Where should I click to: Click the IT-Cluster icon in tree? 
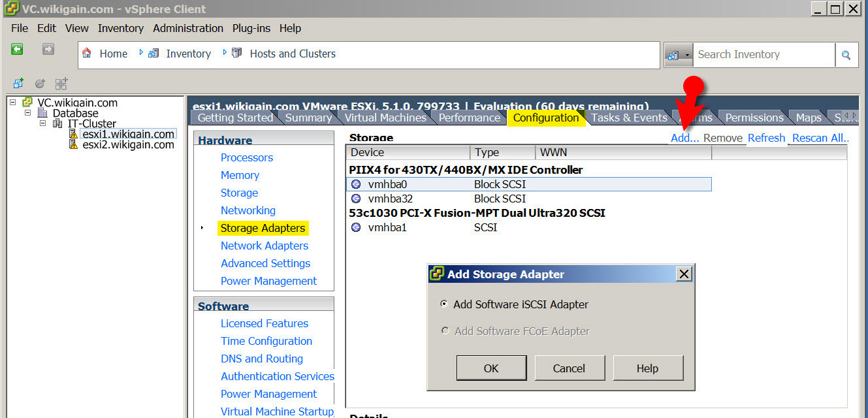(x=58, y=123)
